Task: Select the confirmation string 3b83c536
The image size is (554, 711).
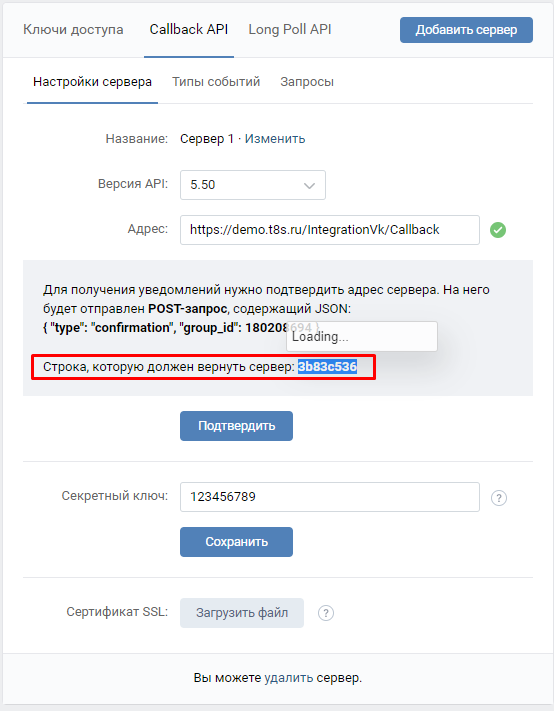Action: coord(327,366)
